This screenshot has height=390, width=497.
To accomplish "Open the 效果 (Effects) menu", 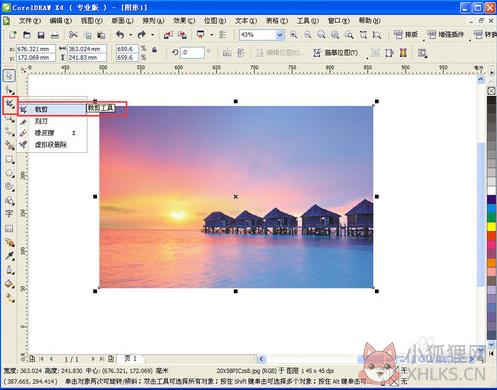I will tap(184, 21).
